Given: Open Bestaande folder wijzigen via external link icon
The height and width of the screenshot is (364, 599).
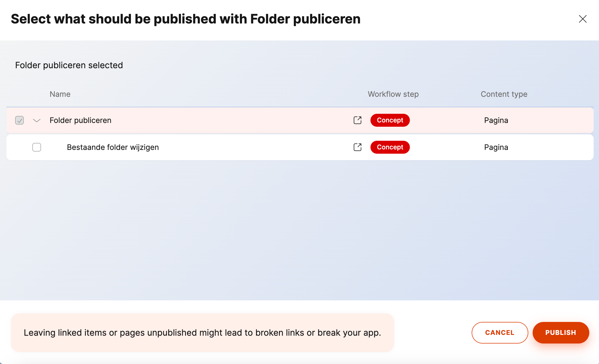Looking at the screenshot, I should [x=358, y=147].
